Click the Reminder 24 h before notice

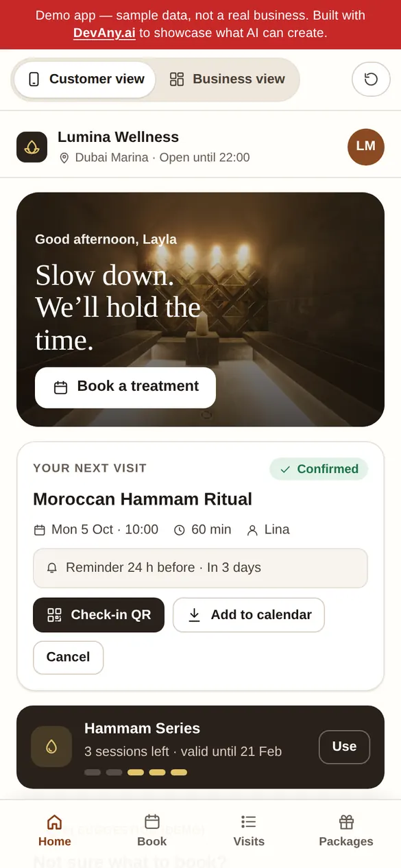200,568
